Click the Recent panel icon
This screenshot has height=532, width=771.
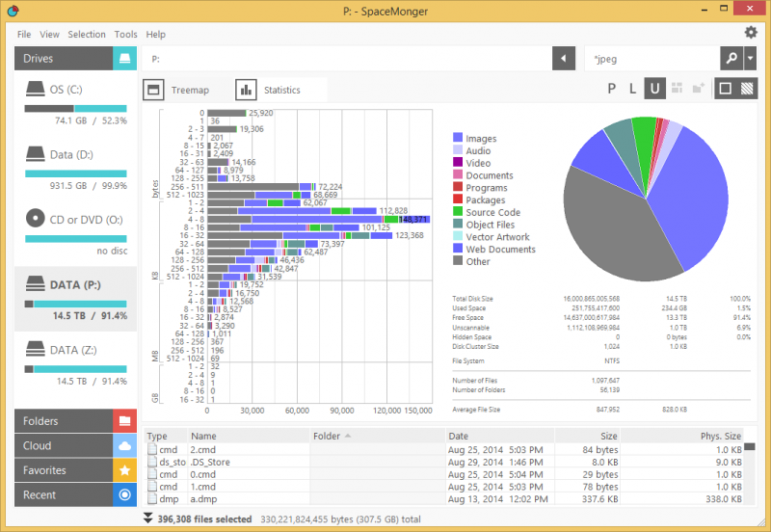coord(124,495)
